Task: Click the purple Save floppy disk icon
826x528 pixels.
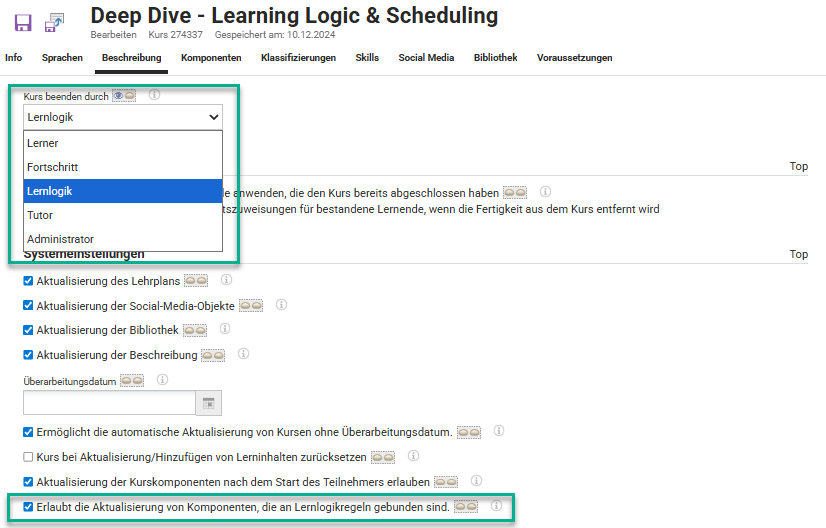Action: click(23, 23)
